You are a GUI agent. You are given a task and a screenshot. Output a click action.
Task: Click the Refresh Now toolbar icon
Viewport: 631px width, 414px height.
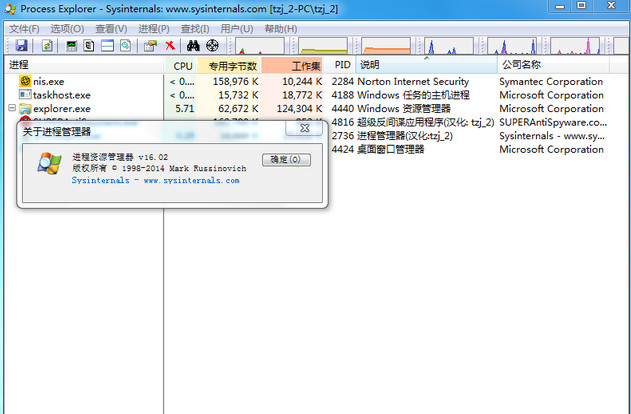pos(47,45)
